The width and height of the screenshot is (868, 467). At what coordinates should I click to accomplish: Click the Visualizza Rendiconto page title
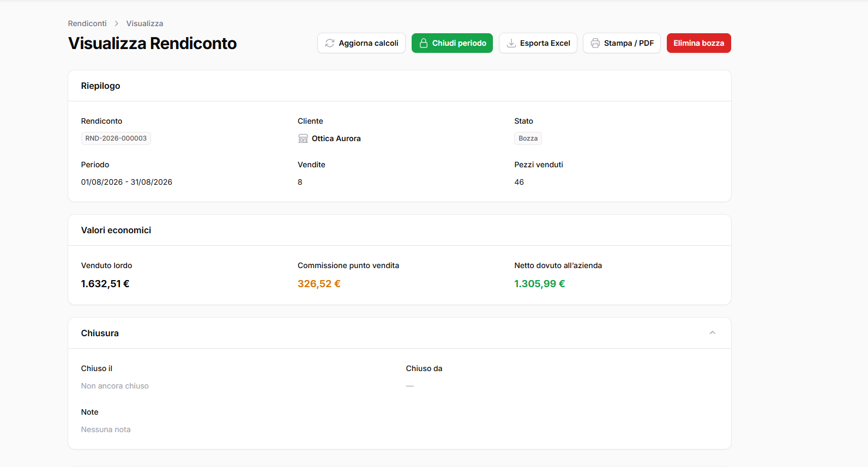coord(152,43)
